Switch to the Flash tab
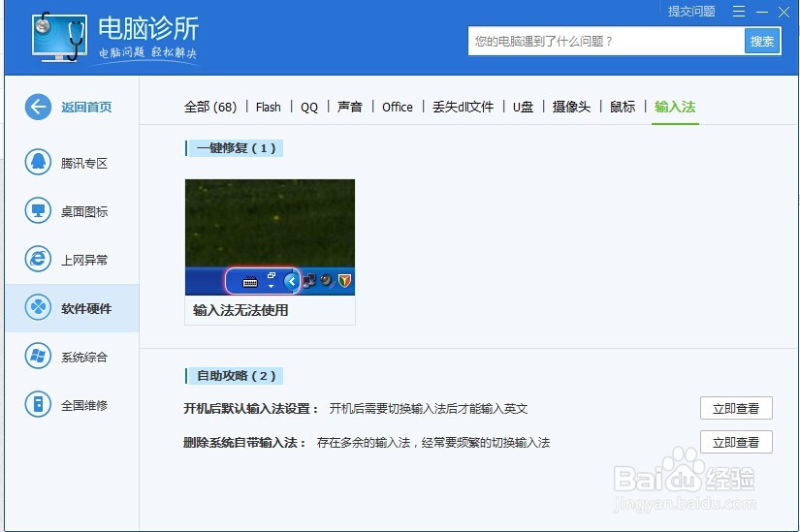Viewport: 800px width, 532px height. 269,108
